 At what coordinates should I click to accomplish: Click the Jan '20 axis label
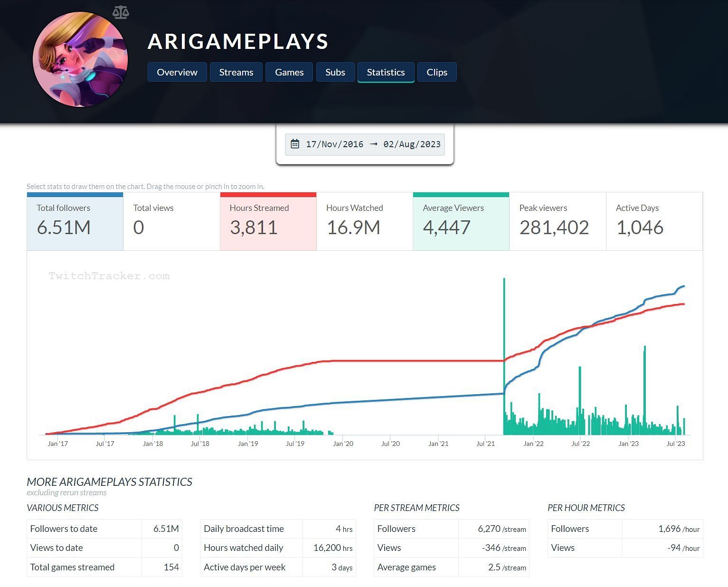pyautogui.click(x=343, y=444)
